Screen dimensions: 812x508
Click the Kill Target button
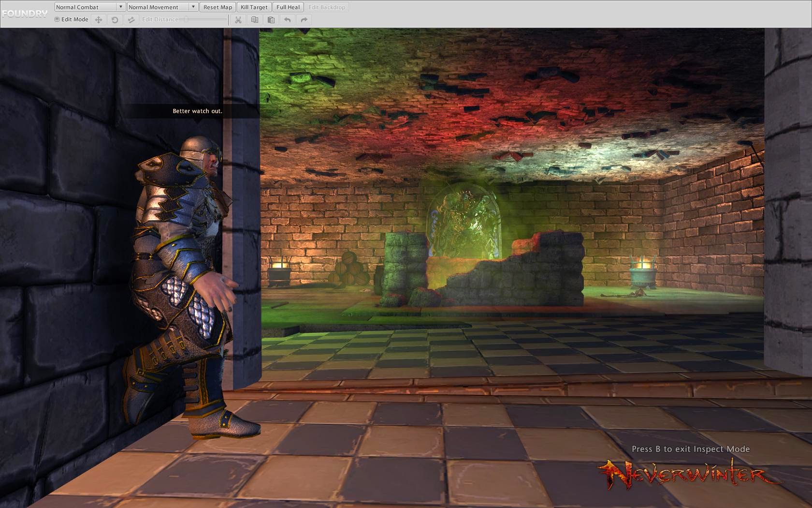coord(254,7)
